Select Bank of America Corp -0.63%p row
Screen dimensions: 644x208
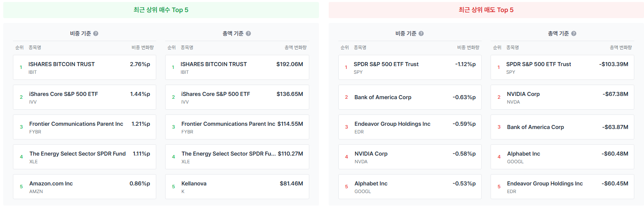coord(410,97)
